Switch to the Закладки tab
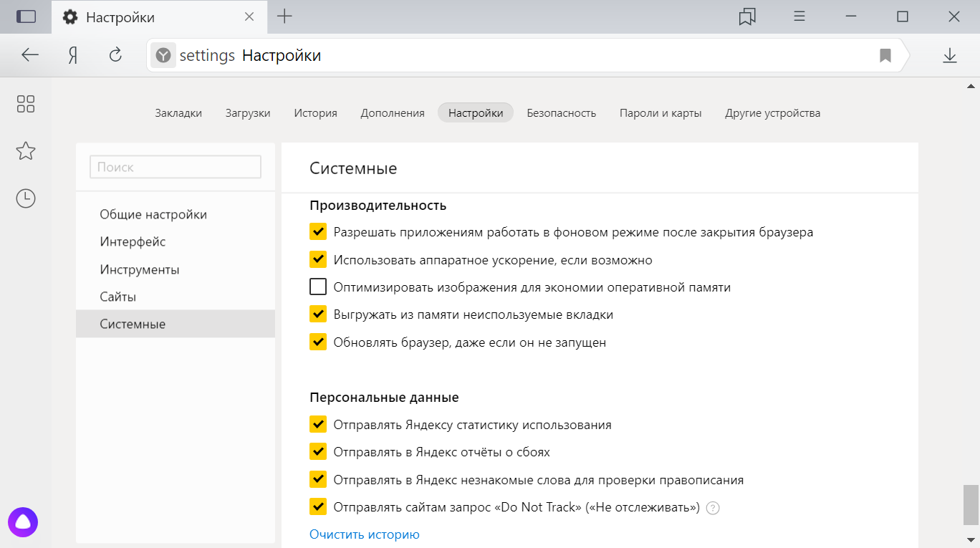Viewport: 980px width, 548px height. [x=178, y=112]
